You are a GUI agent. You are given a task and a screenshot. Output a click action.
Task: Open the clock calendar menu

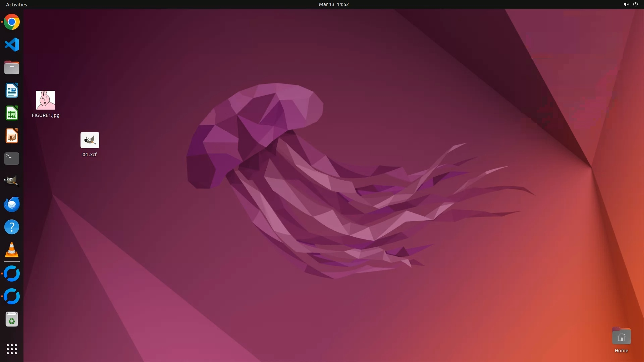(333, 4)
